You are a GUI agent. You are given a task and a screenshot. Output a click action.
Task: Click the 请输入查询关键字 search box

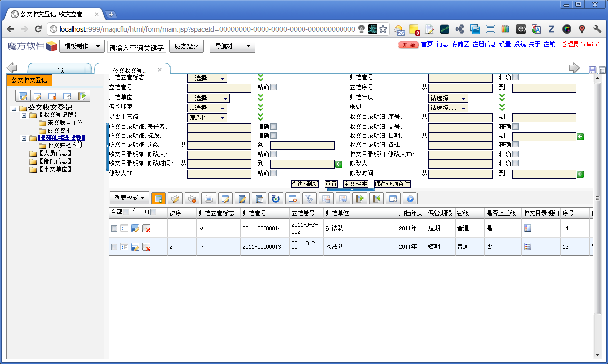tap(136, 48)
